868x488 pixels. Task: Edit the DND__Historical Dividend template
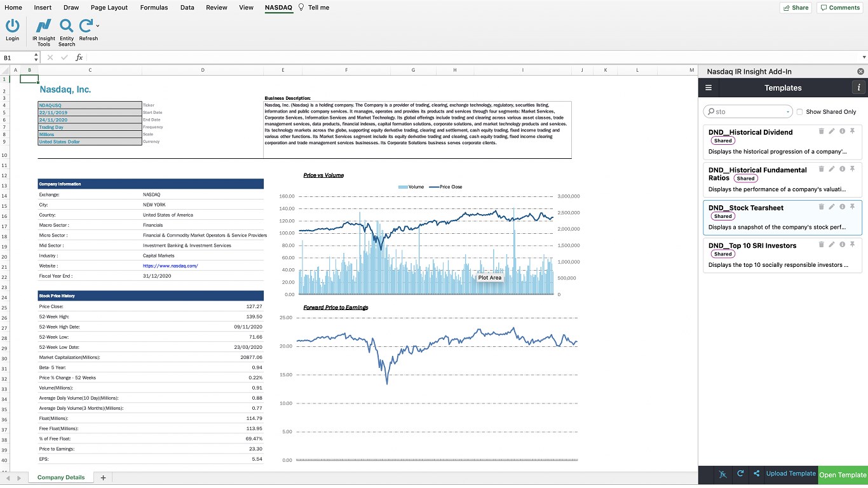pyautogui.click(x=832, y=131)
